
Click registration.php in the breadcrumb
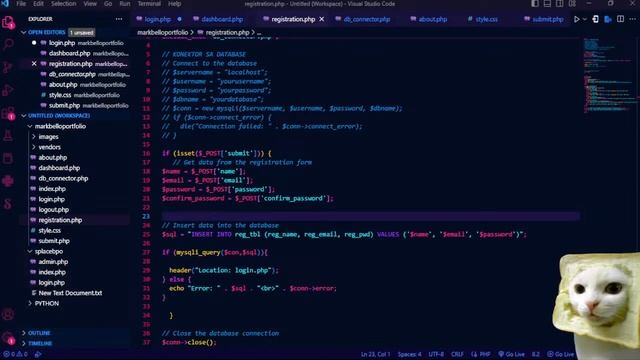coord(227,32)
